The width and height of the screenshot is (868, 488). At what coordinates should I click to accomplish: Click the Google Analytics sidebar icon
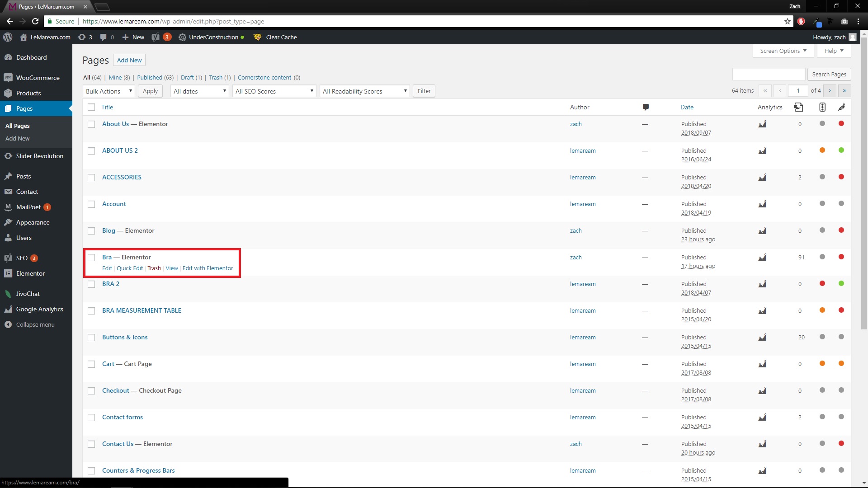(8, 309)
